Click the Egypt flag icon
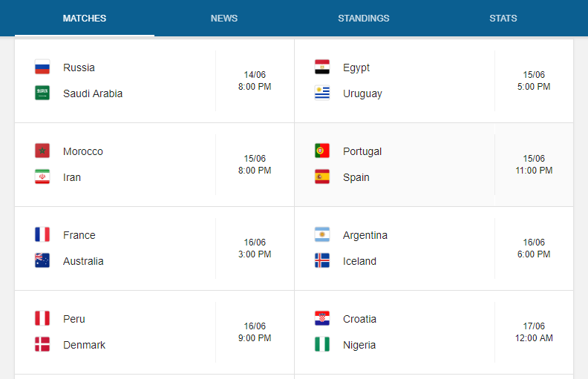The width and height of the screenshot is (588, 379). pyautogui.click(x=322, y=67)
